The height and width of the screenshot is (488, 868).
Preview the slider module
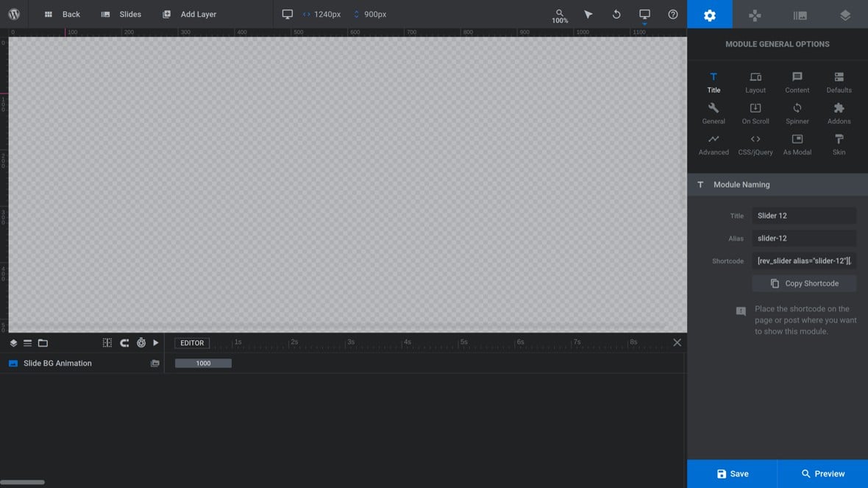click(x=822, y=473)
